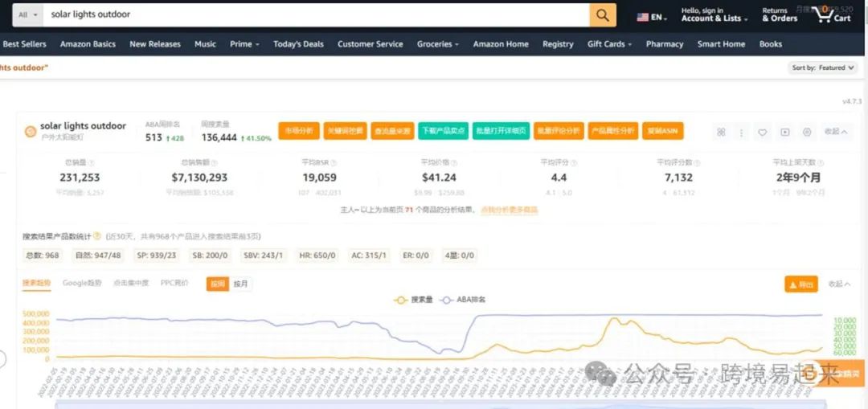Click the video play tutorial icon

(x=785, y=133)
